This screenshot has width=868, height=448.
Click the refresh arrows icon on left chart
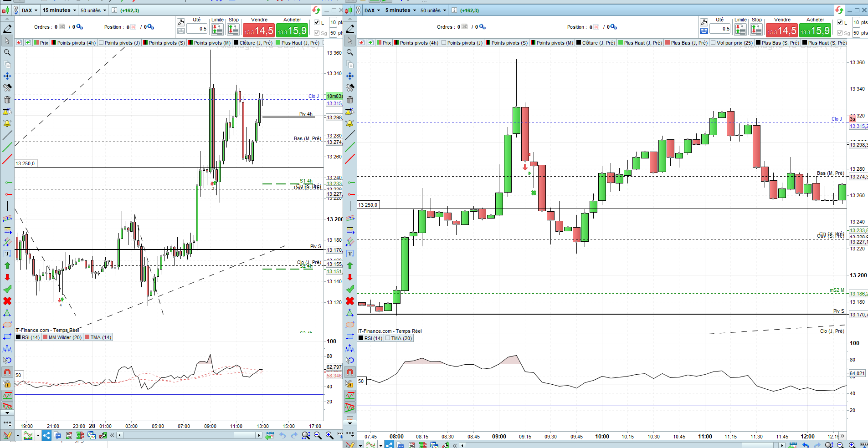pyautogui.click(x=316, y=10)
